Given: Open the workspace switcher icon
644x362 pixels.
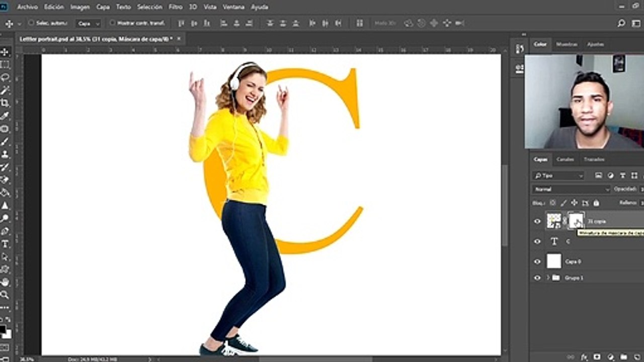Looking at the screenshot, I should pos(635,23).
